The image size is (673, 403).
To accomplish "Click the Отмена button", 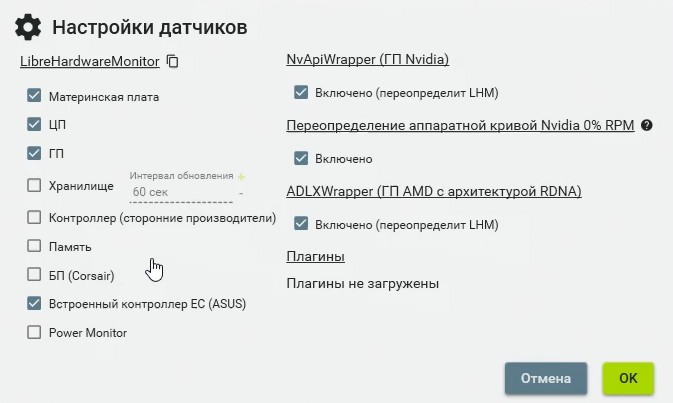I will [546, 378].
